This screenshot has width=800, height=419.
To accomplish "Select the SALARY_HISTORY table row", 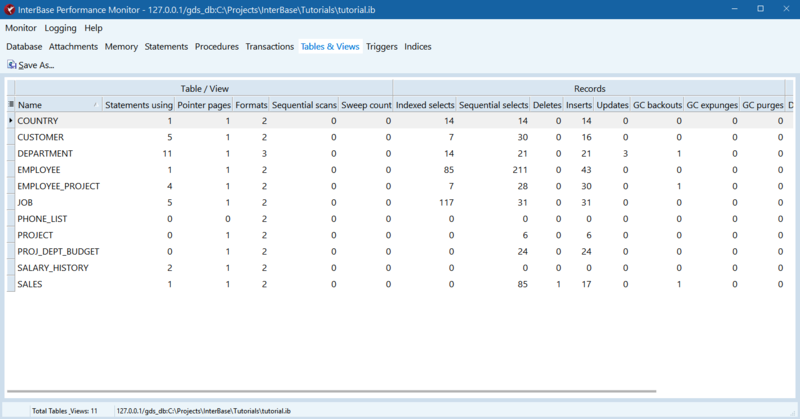I will click(x=400, y=268).
